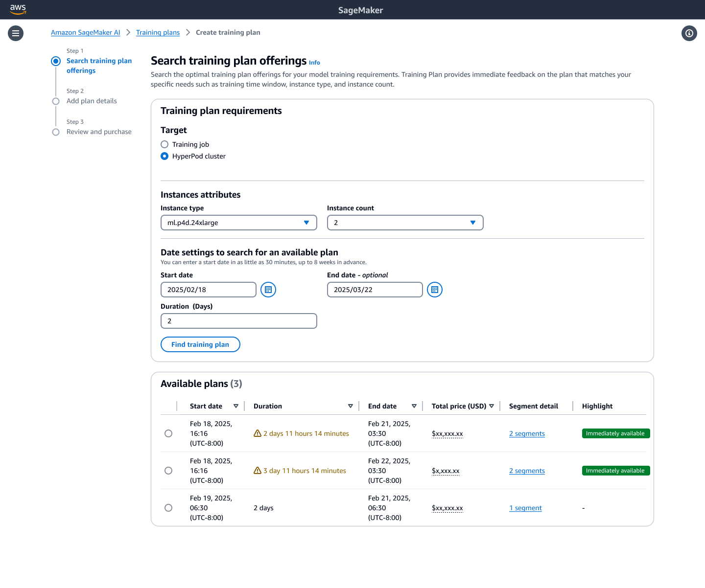Select the plan ending Feb 22, 2025

coord(168,471)
